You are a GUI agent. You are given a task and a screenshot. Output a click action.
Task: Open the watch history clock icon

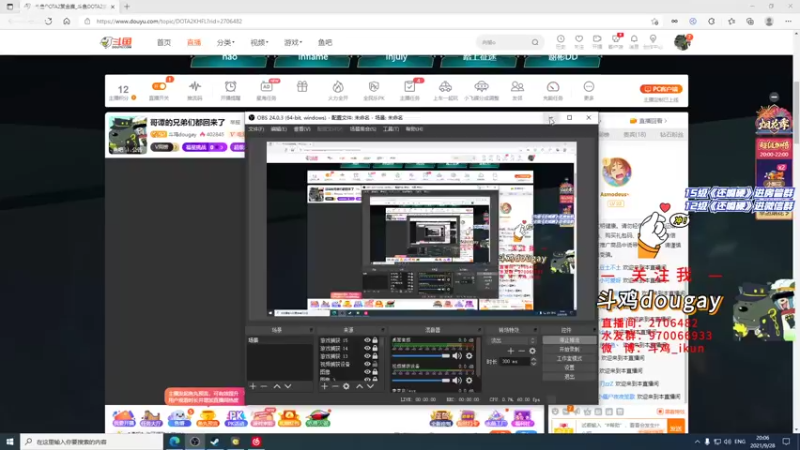pyautogui.click(x=560, y=39)
